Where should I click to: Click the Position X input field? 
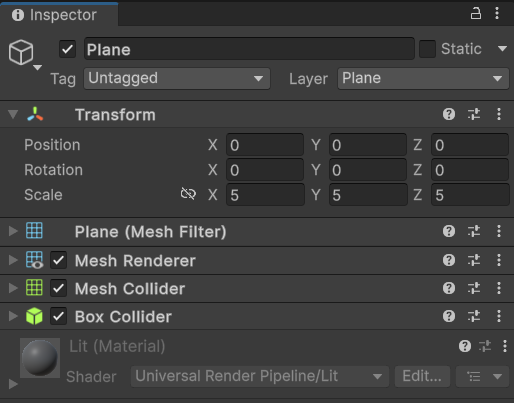pyautogui.click(x=265, y=145)
